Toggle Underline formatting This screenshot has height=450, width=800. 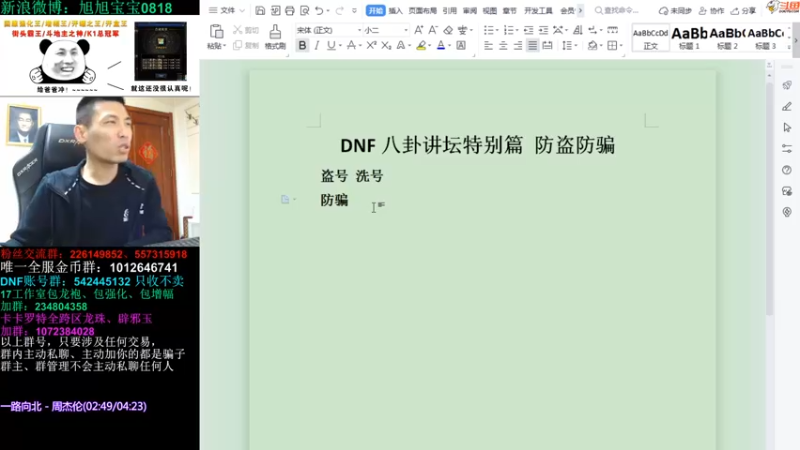(x=331, y=45)
